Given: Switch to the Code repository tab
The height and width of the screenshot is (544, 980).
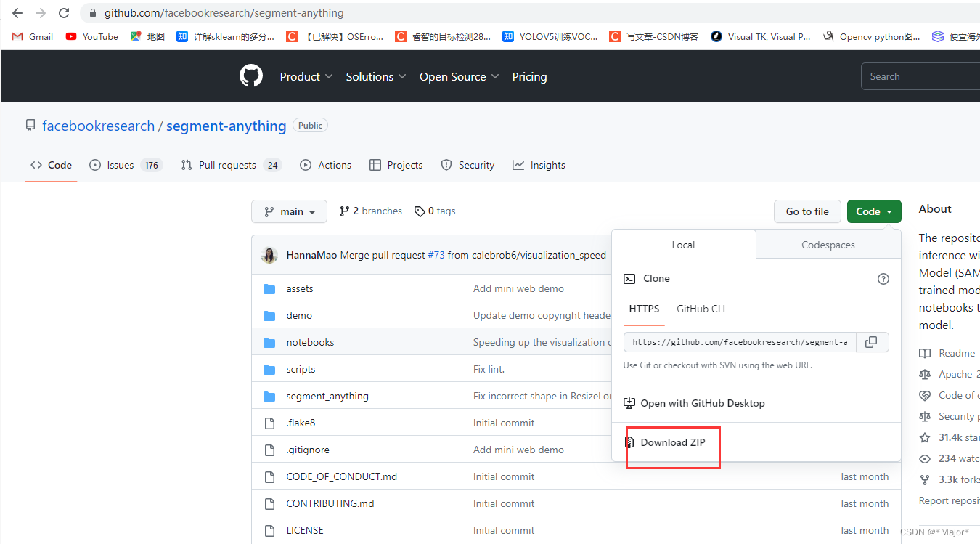Looking at the screenshot, I should click(51, 165).
